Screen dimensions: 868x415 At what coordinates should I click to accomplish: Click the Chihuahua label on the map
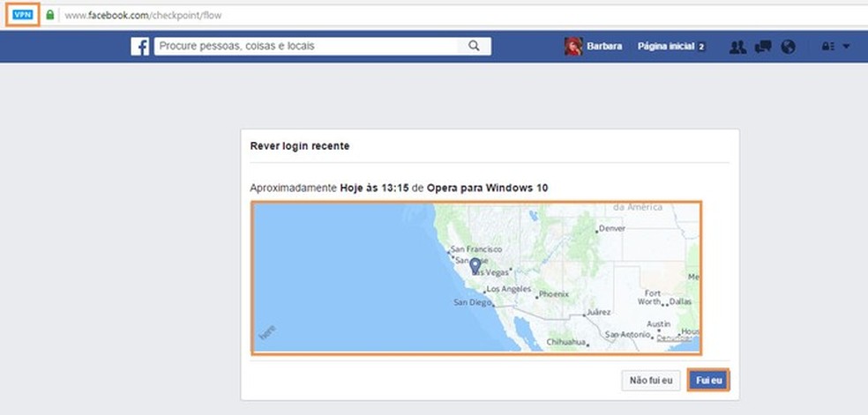point(565,342)
